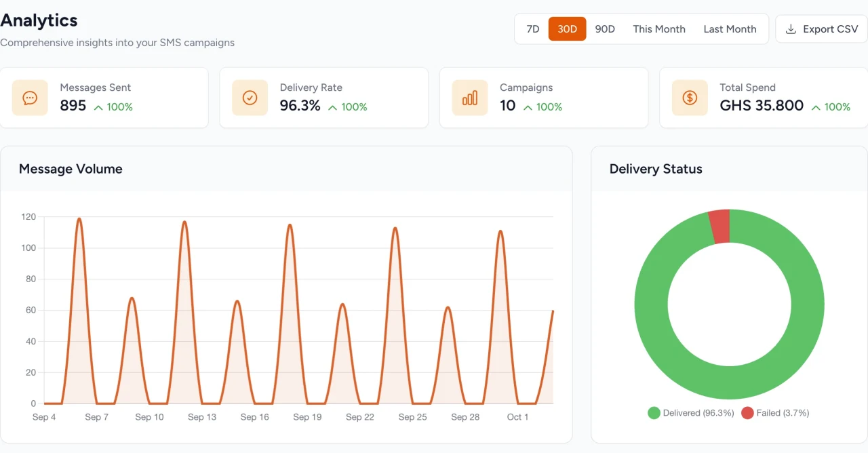The image size is (868, 453).
Task: Choose the This Month range
Action: click(659, 29)
